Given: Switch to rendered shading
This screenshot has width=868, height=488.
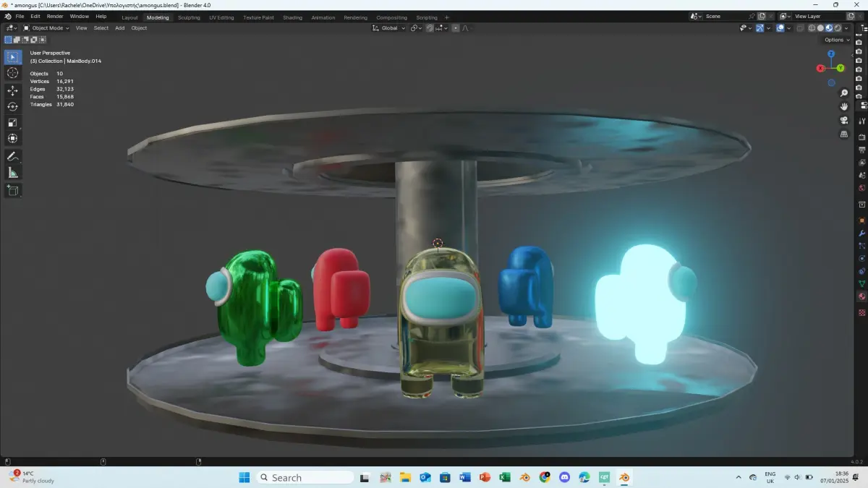Looking at the screenshot, I should pyautogui.click(x=838, y=28).
